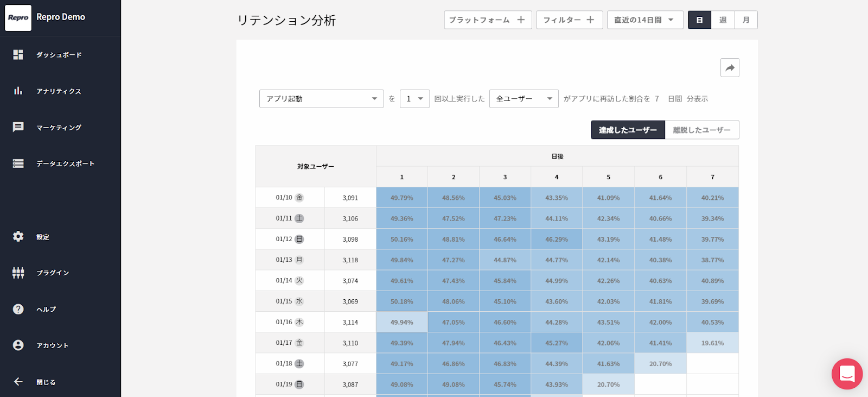Click the 01/10 金 date cell
This screenshot has width=868, height=397.
290,198
